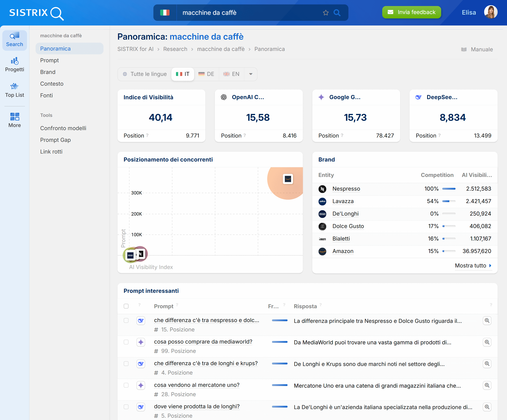The height and width of the screenshot is (420, 507).
Task: Click Nespresso's competition progress bar
Action: pos(449,189)
